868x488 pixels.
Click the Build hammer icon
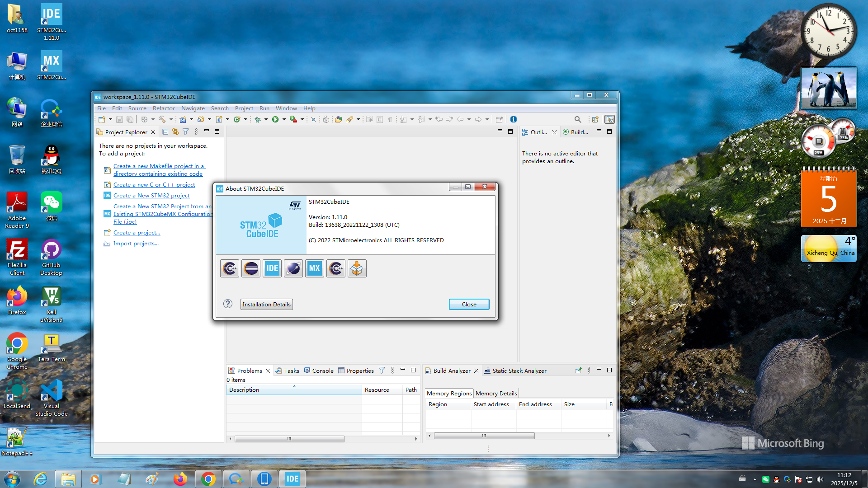pos(162,119)
